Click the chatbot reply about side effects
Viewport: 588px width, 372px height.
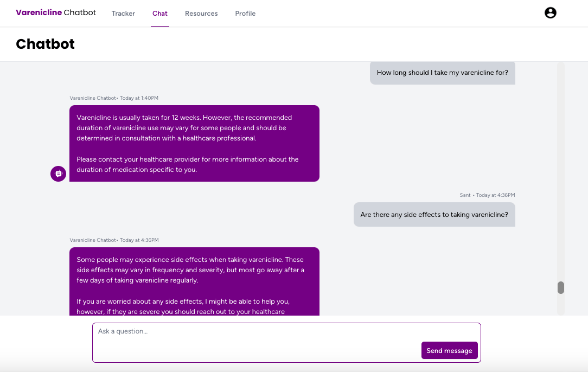[194, 281]
